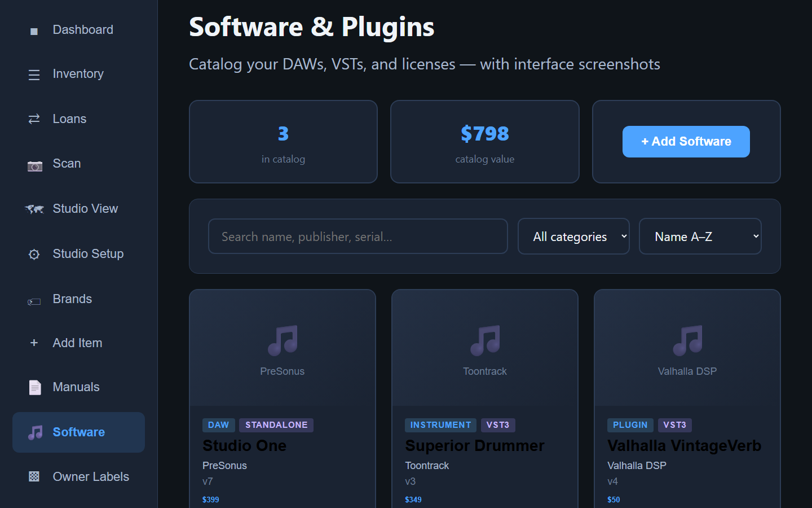Navigate to Studio View

pos(78,208)
